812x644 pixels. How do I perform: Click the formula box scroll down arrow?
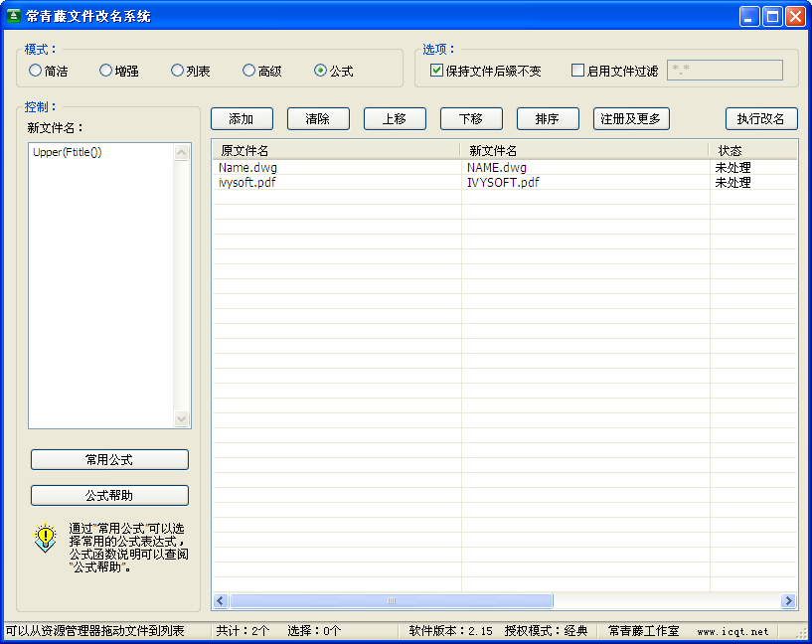pyautogui.click(x=181, y=418)
